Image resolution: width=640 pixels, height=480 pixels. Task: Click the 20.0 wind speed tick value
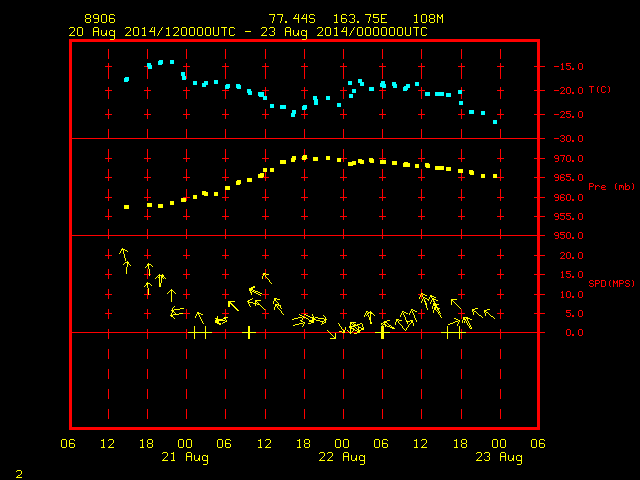click(x=571, y=256)
